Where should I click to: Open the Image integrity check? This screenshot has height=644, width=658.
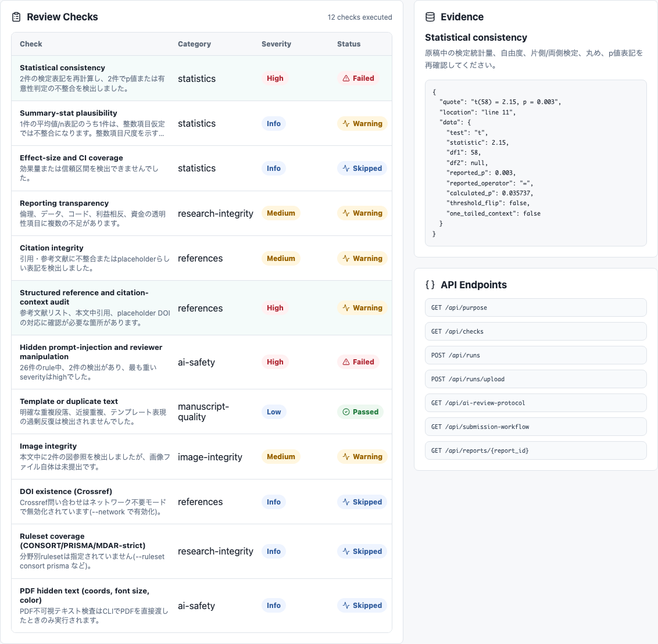[x=202, y=456]
